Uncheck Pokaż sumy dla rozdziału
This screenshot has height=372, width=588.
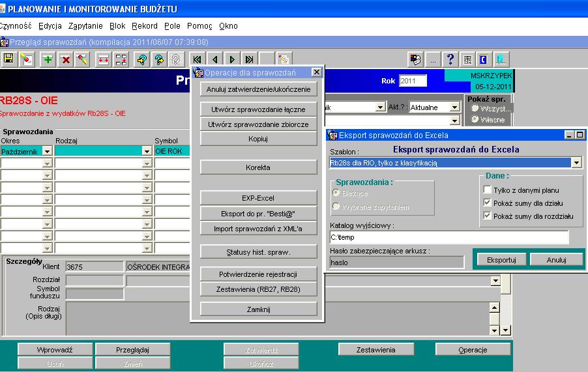(487, 216)
